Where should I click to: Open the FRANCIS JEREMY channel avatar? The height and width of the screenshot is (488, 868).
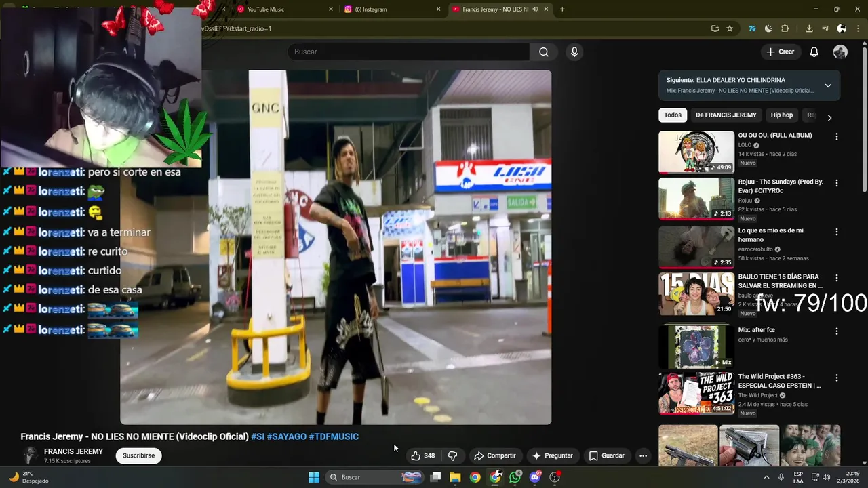(x=30, y=455)
